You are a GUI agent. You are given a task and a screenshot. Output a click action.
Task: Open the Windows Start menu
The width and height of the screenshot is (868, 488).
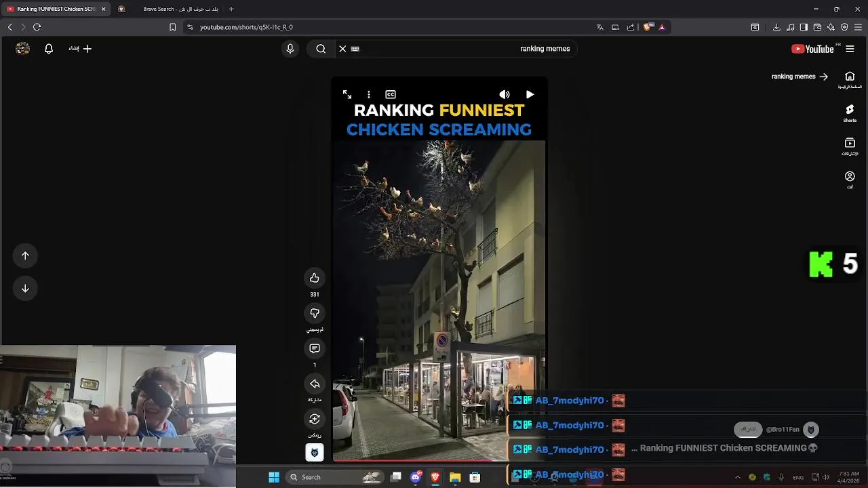coord(274,477)
